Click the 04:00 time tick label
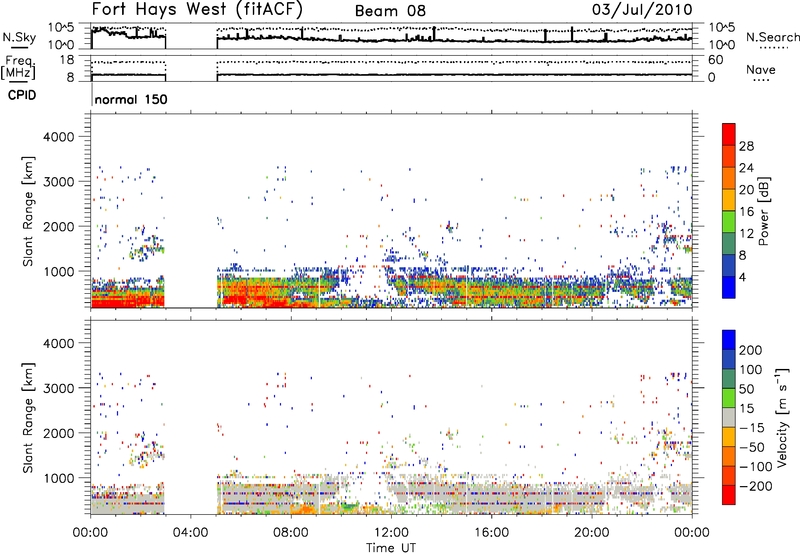Screen dimensions: 800x554 point(191,533)
